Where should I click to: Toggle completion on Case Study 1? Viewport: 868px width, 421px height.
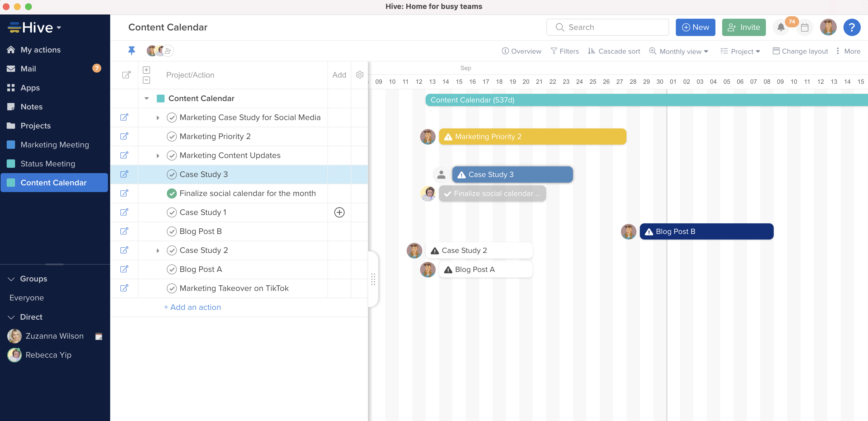(172, 212)
